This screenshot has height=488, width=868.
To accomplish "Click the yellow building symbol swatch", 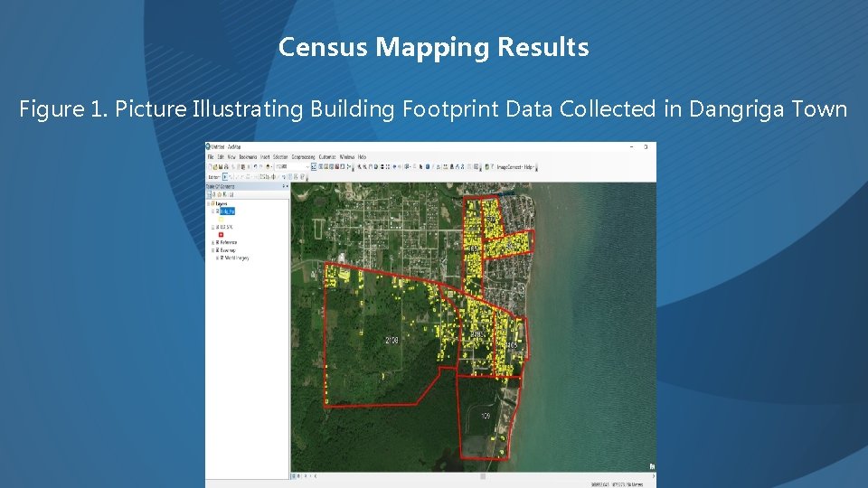I will [x=221, y=220].
